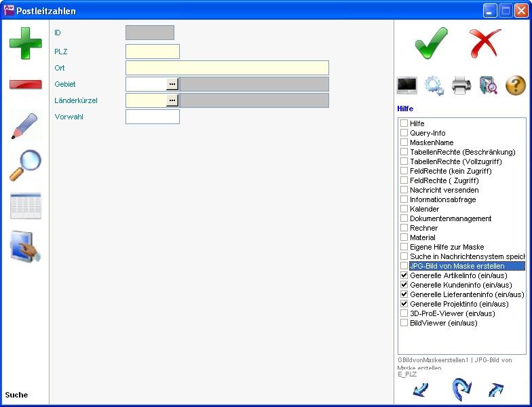Open the table list view icon
The image size is (532, 407).
[25, 206]
